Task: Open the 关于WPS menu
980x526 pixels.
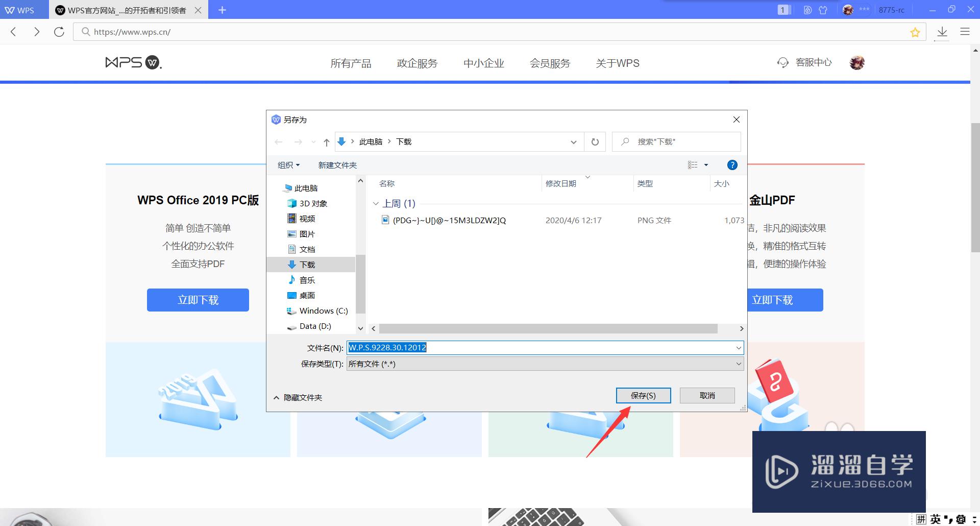Action: pos(618,63)
